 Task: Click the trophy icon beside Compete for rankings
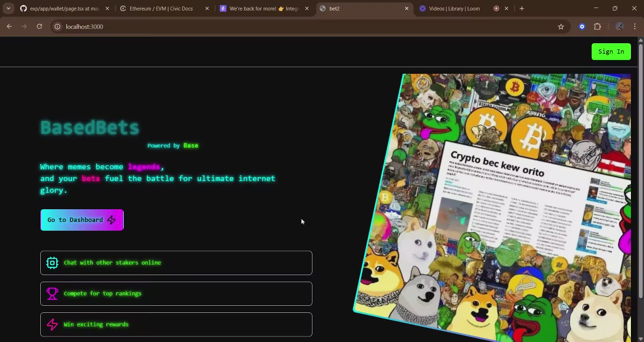[52, 294]
